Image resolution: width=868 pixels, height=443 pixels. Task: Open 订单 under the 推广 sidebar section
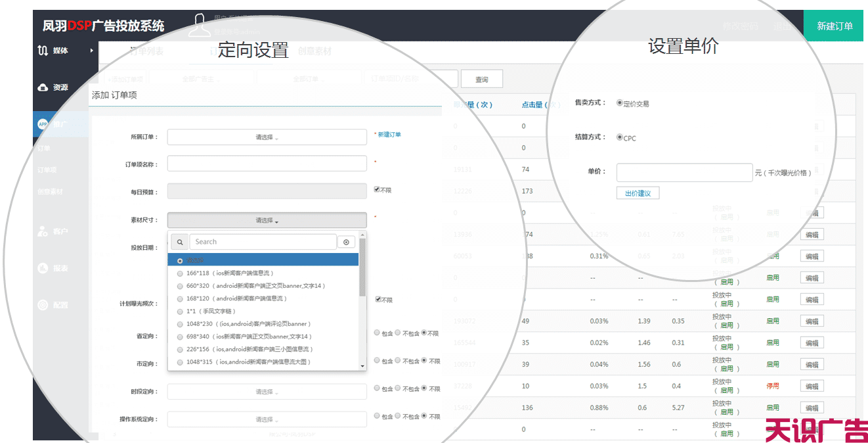coord(44,148)
